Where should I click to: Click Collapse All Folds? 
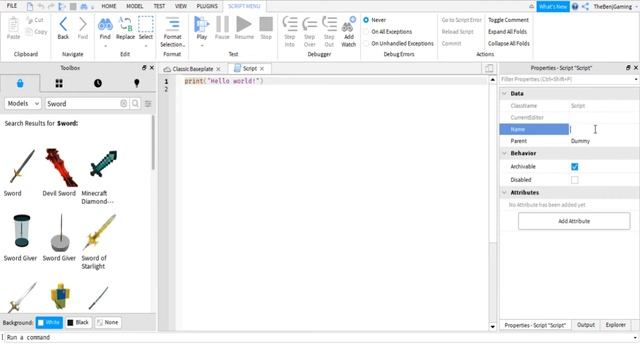click(509, 43)
